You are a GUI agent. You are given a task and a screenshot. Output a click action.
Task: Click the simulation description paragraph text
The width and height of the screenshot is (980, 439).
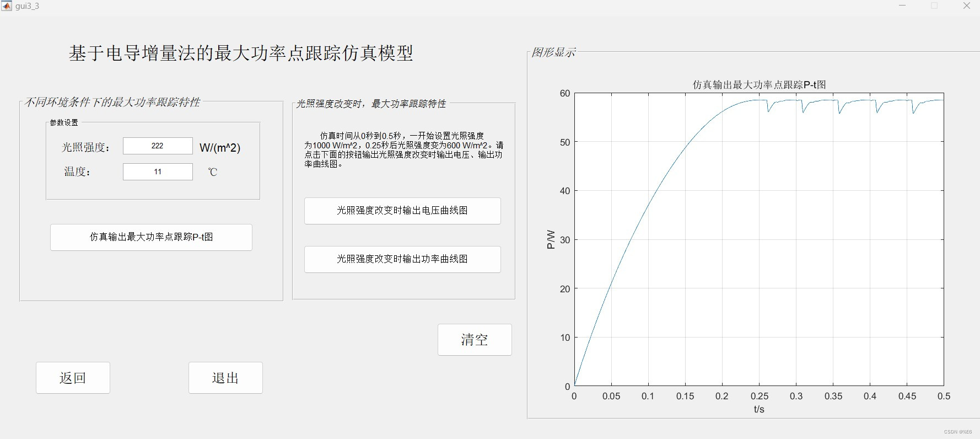(403, 149)
